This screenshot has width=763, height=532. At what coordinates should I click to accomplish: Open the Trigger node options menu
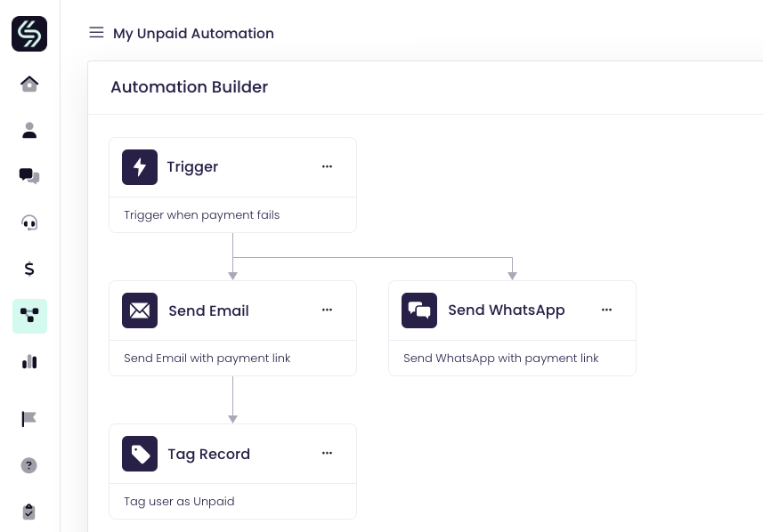click(327, 166)
